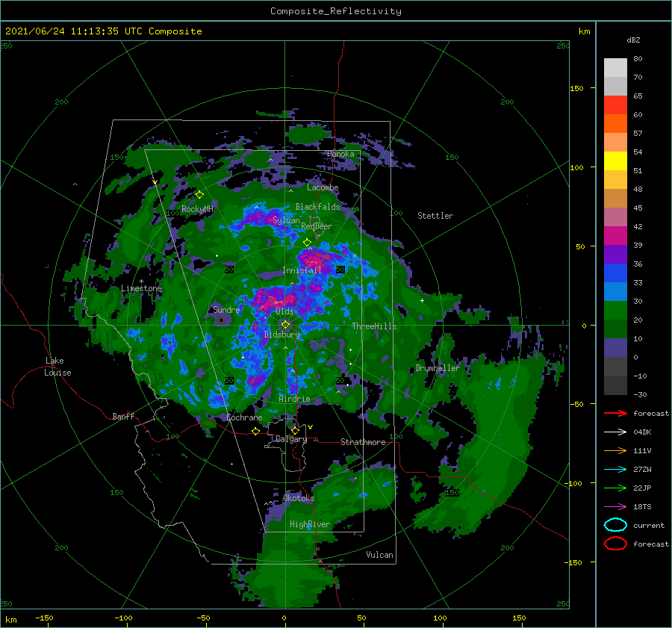Screen dimensions: 672x628
Task: Click the magenta 18TS arrow icon
Action: pos(615,507)
